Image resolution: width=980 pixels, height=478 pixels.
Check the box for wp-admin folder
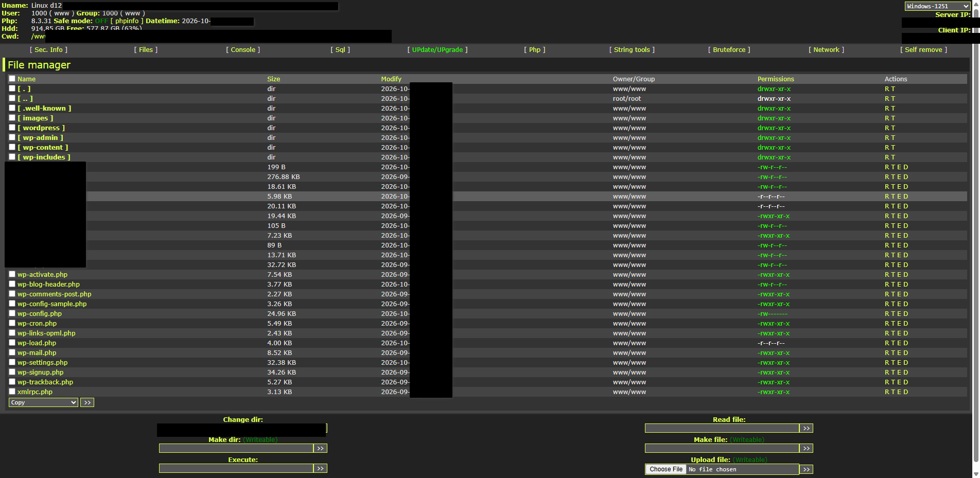12,137
